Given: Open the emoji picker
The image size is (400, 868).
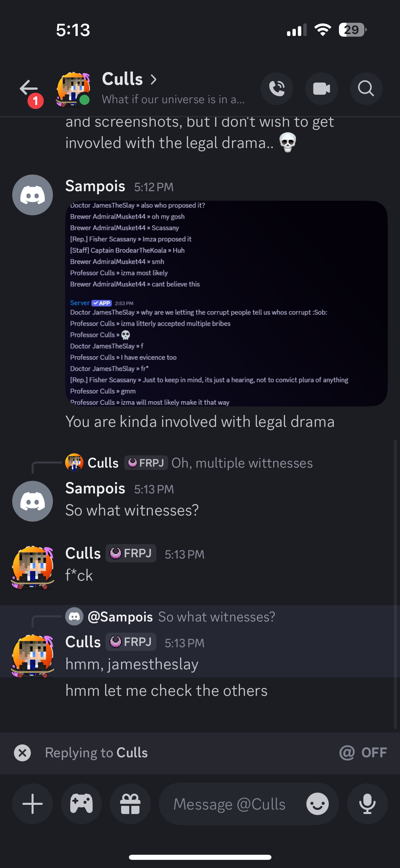Looking at the screenshot, I should tap(317, 804).
